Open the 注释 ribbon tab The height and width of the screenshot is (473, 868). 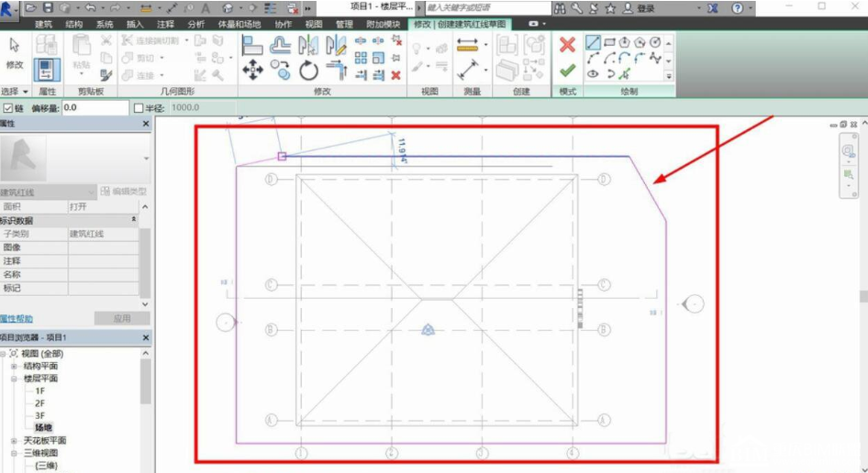165,25
